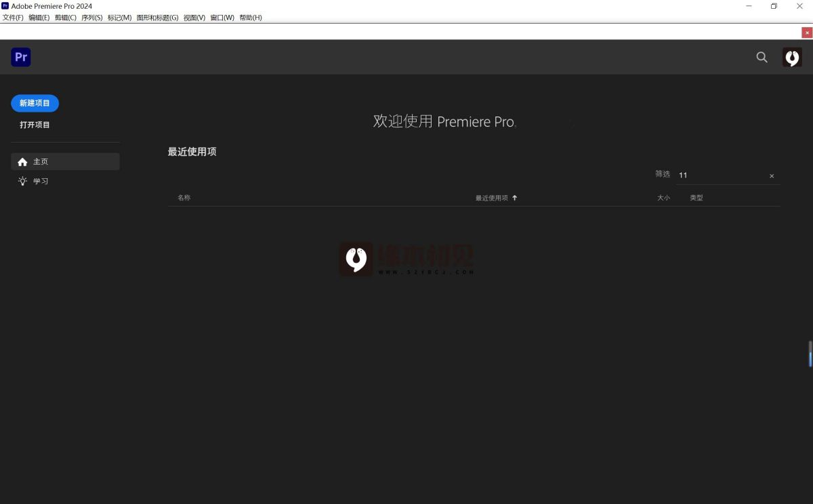Open the 图形和标题(G) menu

pos(158,18)
